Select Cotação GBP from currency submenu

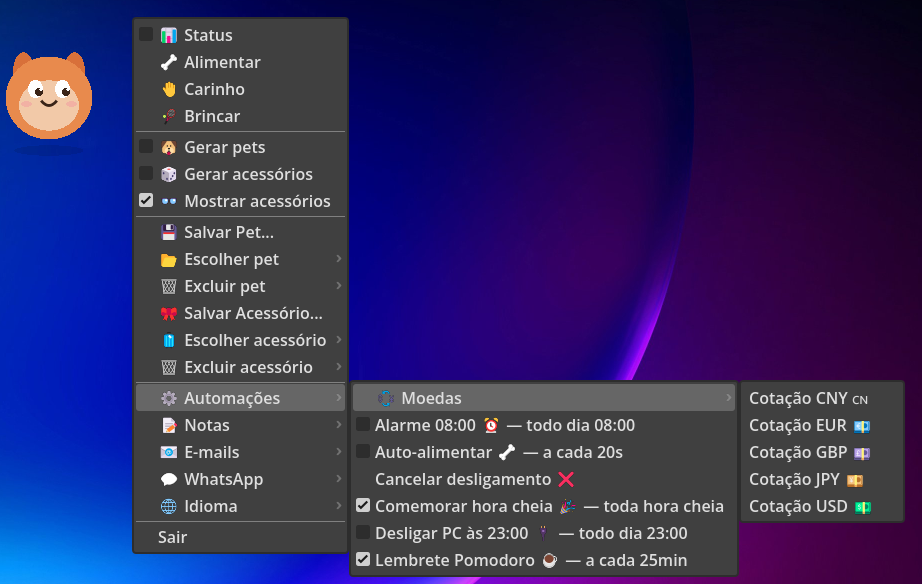click(x=822, y=452)
